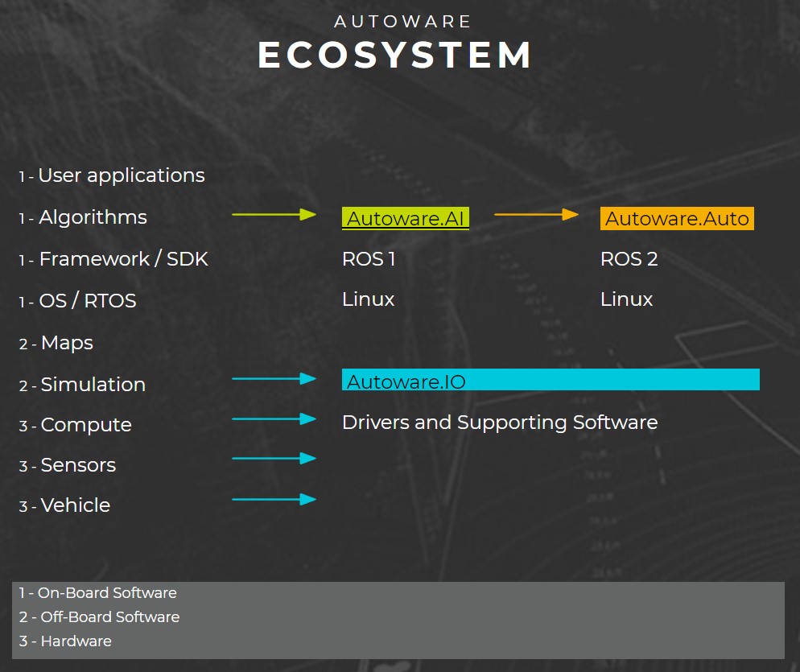
Task: Click Linux under ROS 2
Action: pos(626,299)
